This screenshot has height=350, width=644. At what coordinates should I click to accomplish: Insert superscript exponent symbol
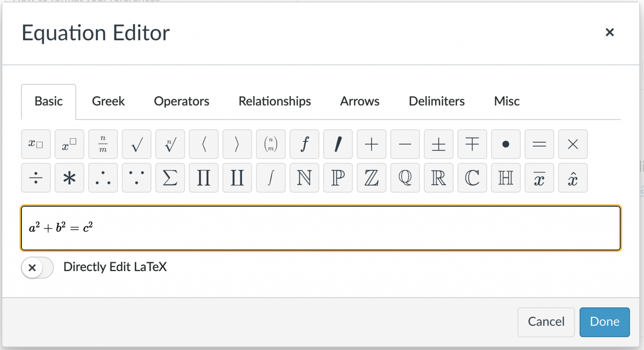70,144
